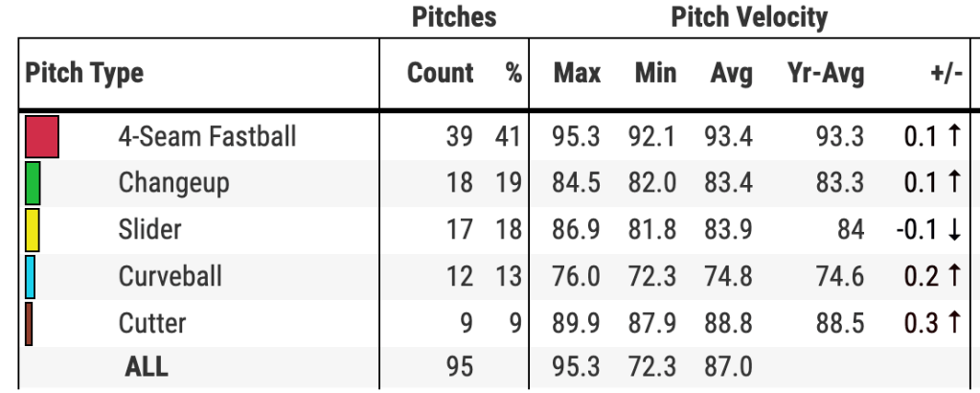Click the up arrow in the 4-Seam Fastball row
This screenshot has height=393, width=980.
point(953,136)
